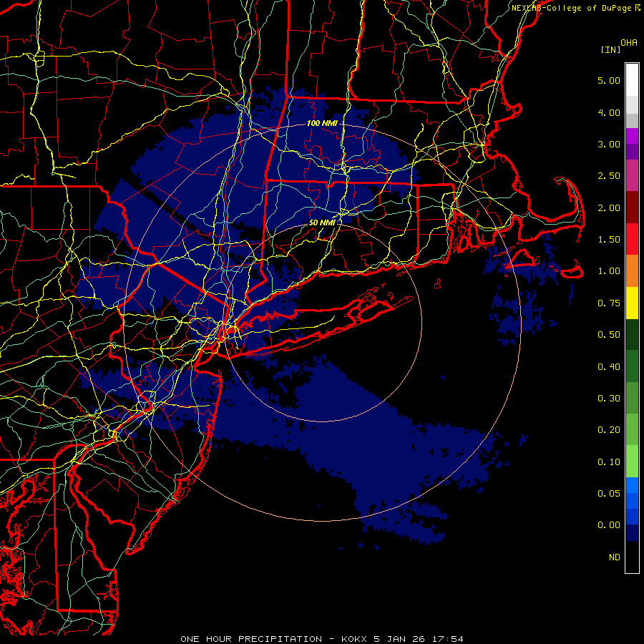The image size is (644, 644).
Task: Select the bright magenta legend swatch
Action: [632, 136]
